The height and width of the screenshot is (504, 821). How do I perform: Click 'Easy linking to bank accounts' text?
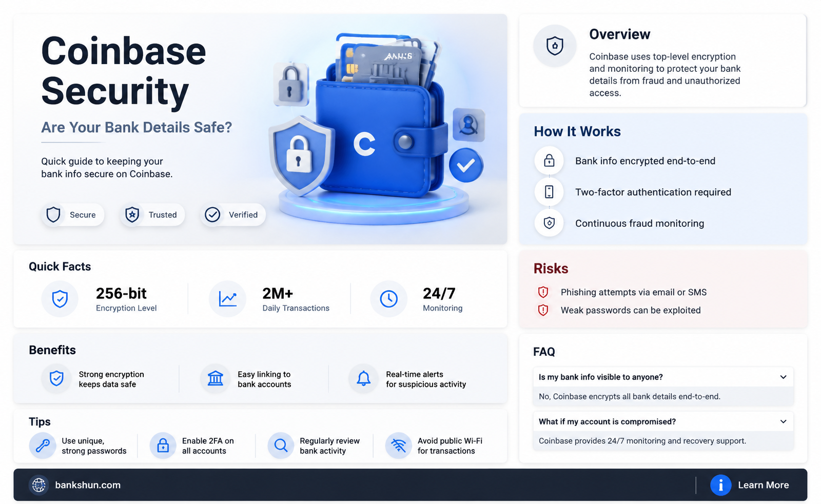coord(264,379)
